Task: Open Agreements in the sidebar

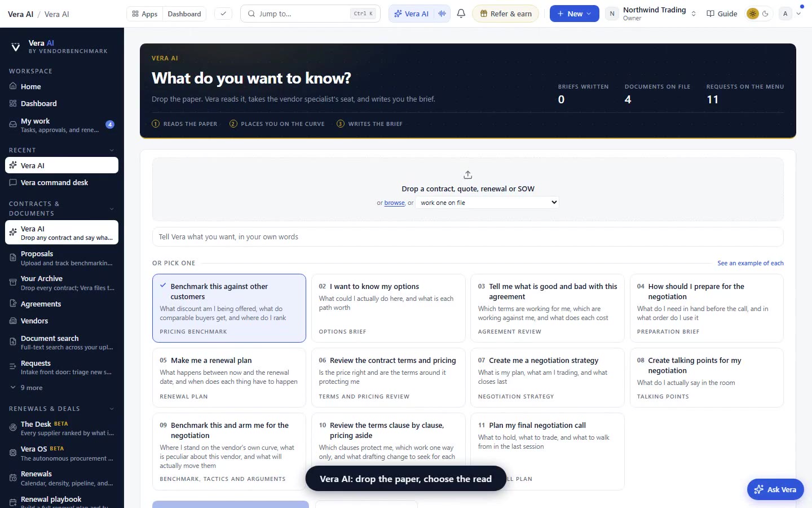Action: coord(62,304)
